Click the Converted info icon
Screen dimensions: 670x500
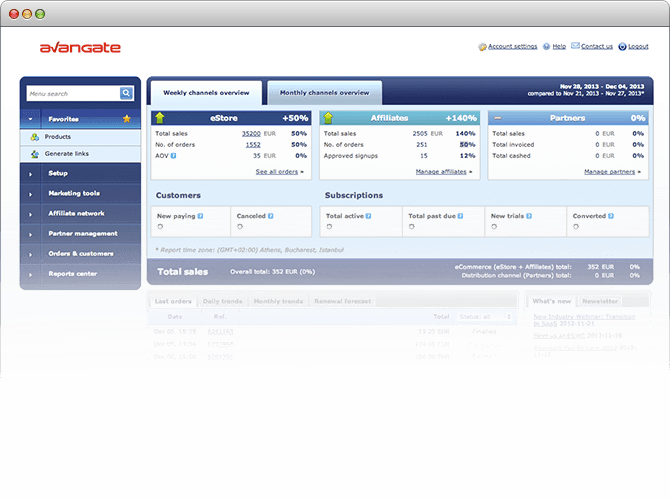(611, 216)
